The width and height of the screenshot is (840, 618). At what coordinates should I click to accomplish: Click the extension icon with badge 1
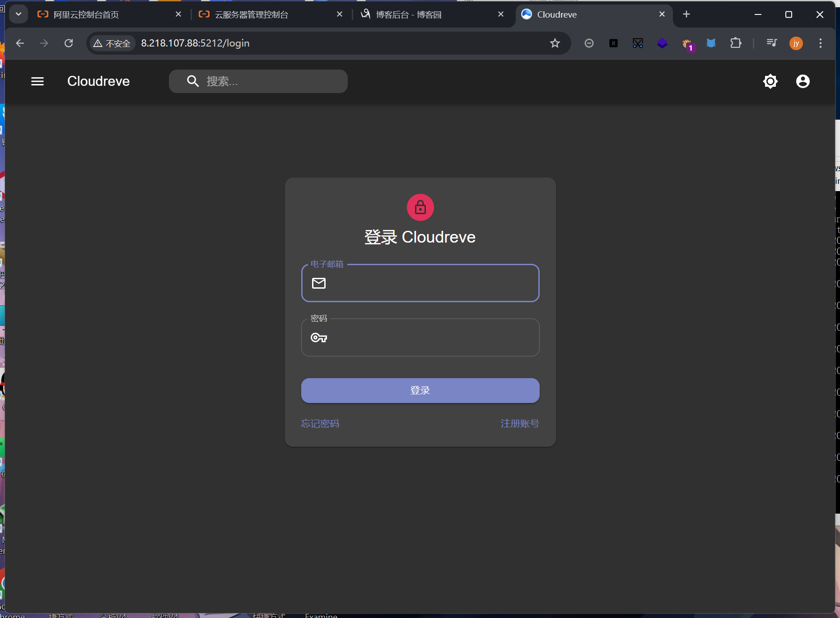point(688,44)
